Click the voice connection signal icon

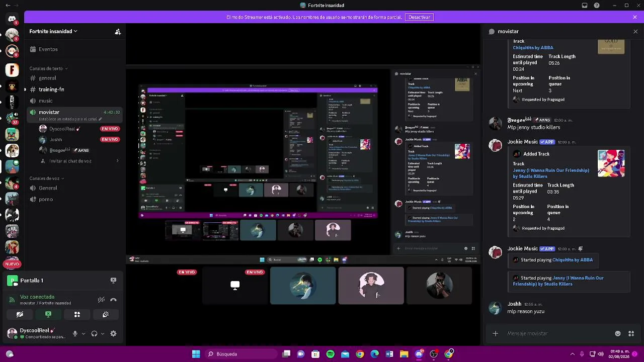point(12,300)
